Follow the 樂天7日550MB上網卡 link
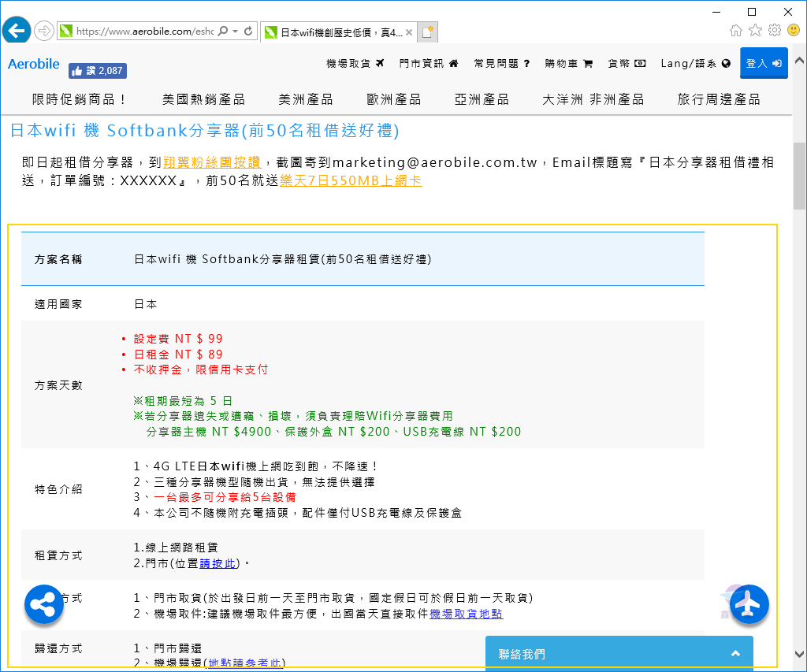The image size is (807, 672). 351,180
